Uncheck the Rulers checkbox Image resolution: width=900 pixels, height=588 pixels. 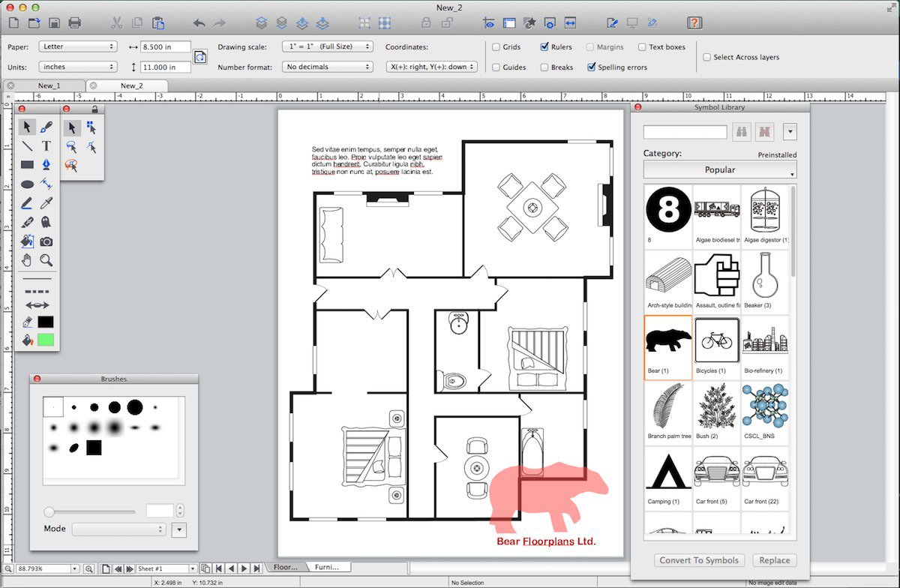(544, 47)
